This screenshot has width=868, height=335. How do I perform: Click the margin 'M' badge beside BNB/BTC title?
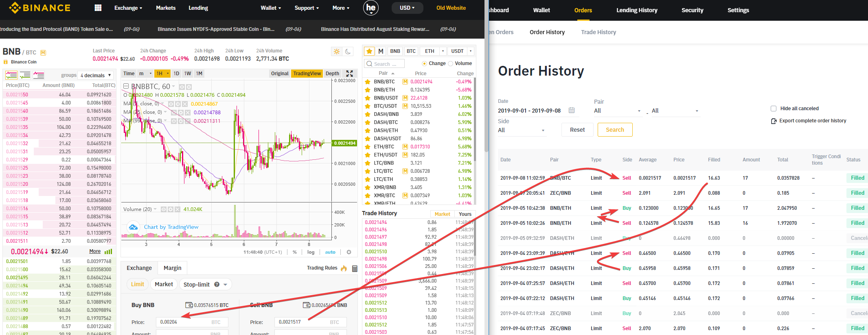43,52
